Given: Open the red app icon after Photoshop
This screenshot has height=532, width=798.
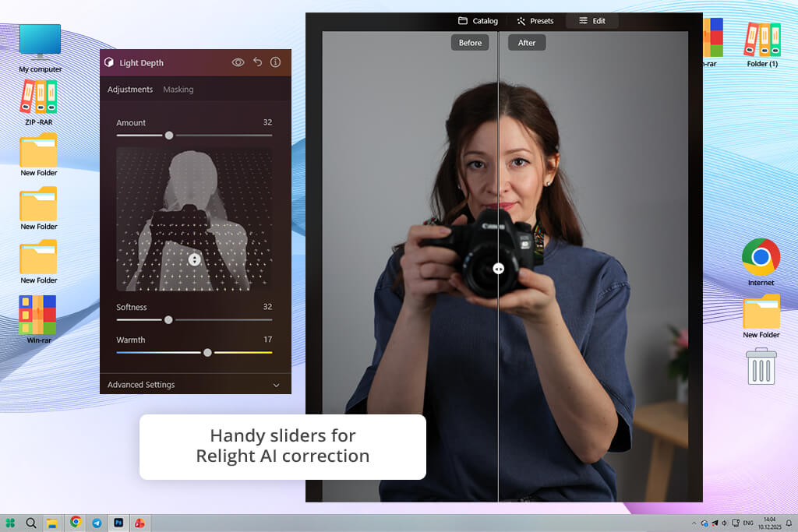Looking at the screenshot, I should tap(139, 523).
